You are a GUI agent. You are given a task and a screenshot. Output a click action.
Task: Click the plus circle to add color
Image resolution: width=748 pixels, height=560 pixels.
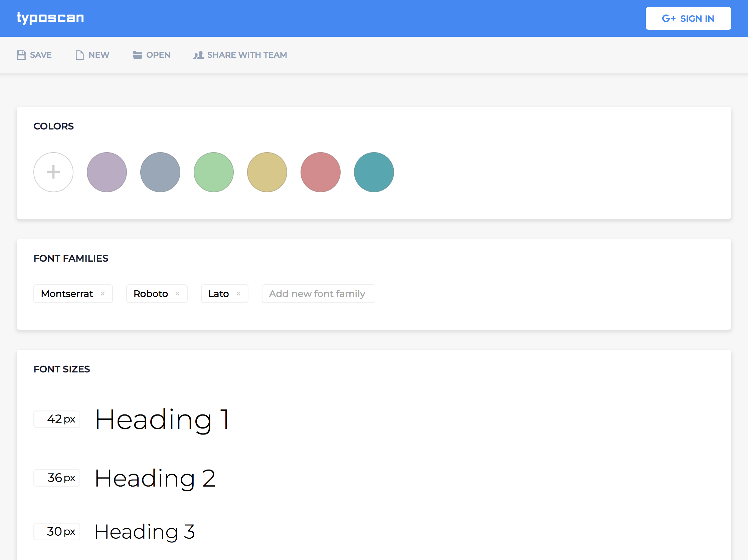[x=53, y=172]
